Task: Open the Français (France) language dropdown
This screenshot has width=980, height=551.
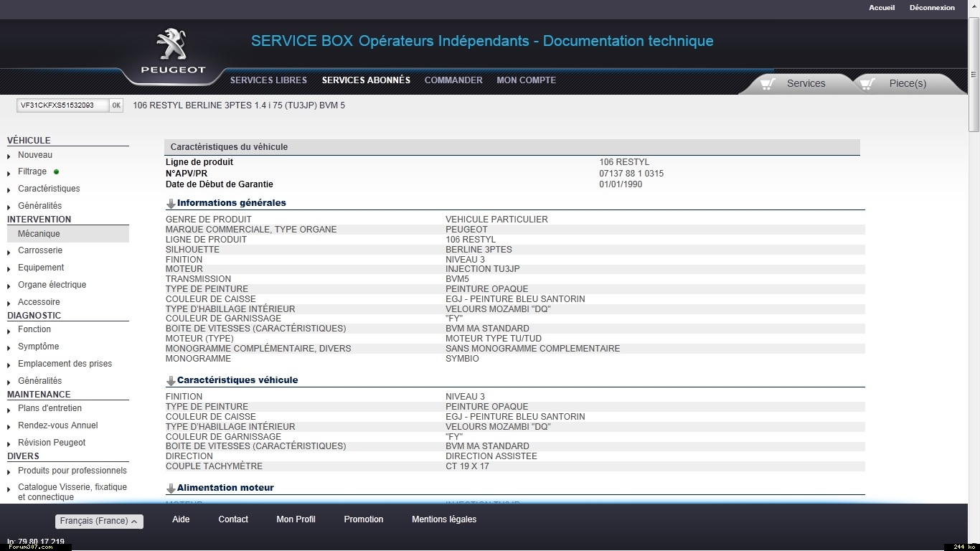Action: click(x=99, y=522)
